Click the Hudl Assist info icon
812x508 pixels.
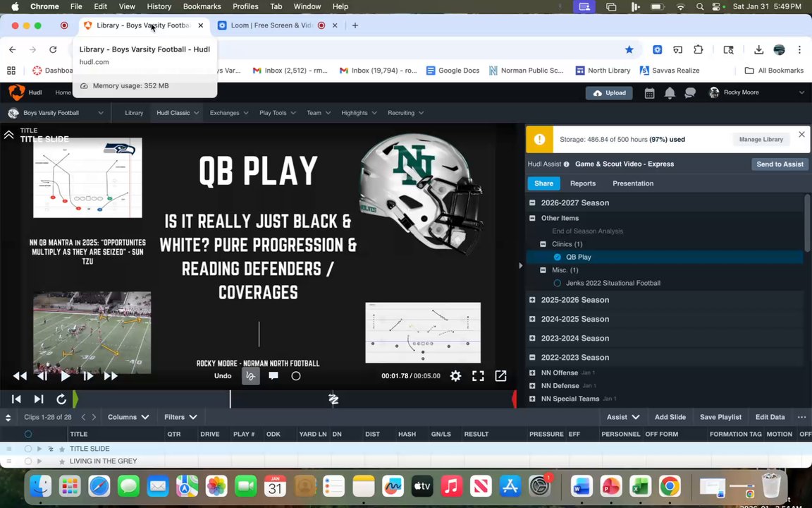coord(566,164)
